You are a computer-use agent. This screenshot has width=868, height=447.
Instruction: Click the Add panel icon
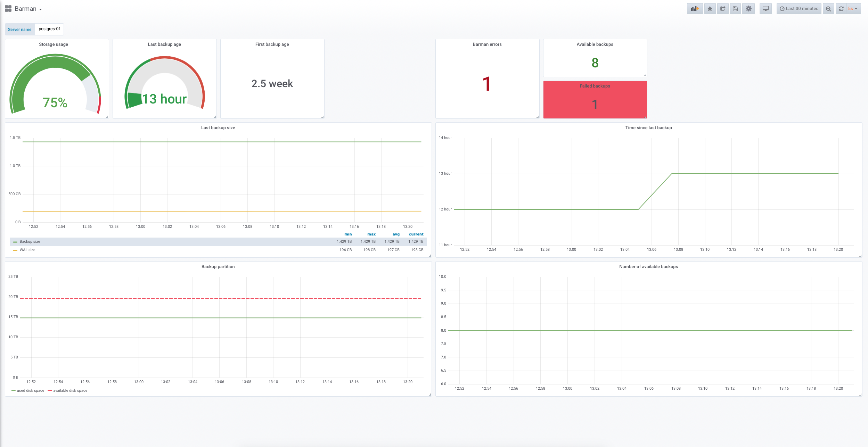[695, 9]
